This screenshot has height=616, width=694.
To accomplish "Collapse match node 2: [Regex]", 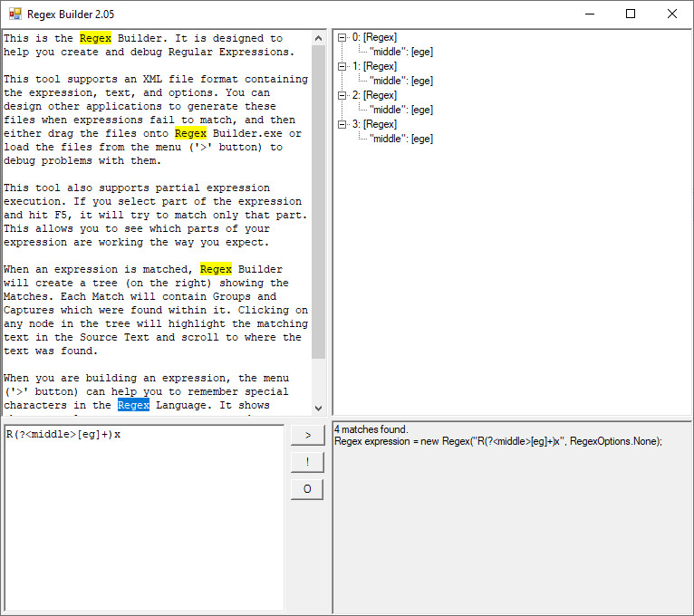I will (342, 96).
